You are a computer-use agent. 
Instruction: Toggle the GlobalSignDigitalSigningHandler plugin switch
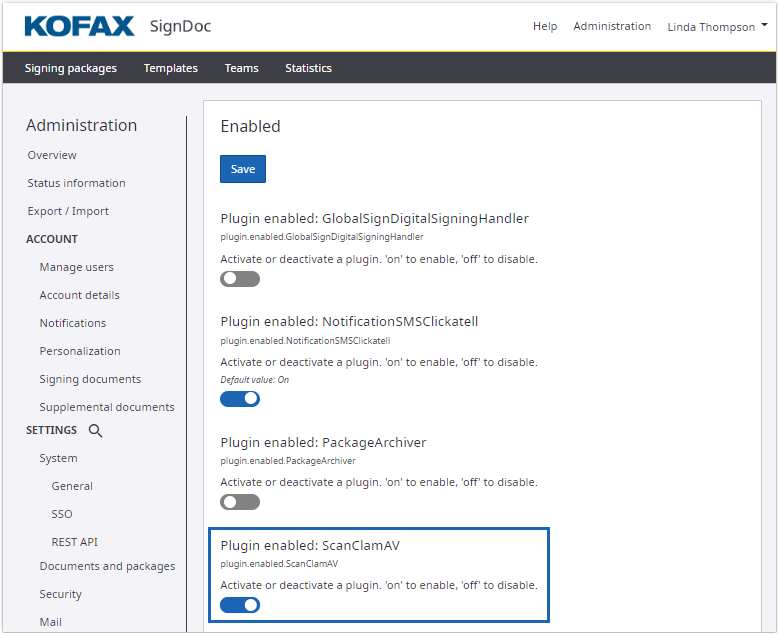tap(240, 279)
